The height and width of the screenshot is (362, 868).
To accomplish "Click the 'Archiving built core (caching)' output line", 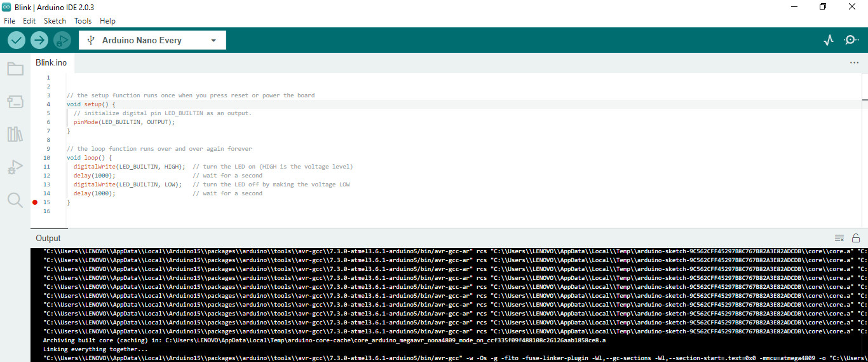I will [x=324, y=340].
